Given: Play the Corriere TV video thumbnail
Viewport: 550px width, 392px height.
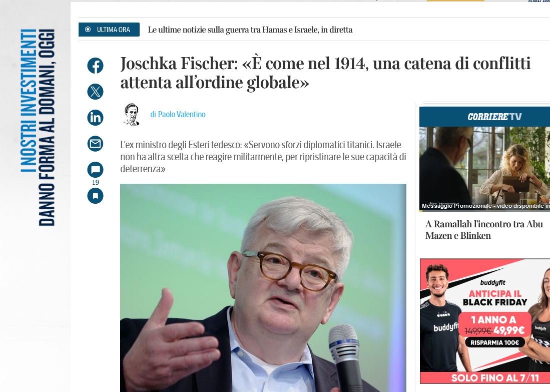Looking at the screenshot, I should (484, 168).
